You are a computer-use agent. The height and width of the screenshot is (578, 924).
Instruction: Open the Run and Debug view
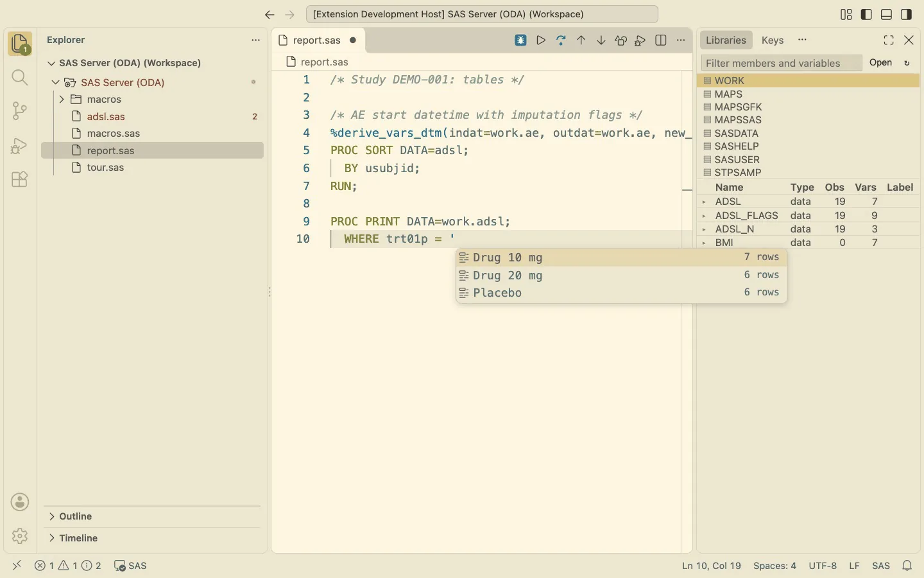(20, 145)
